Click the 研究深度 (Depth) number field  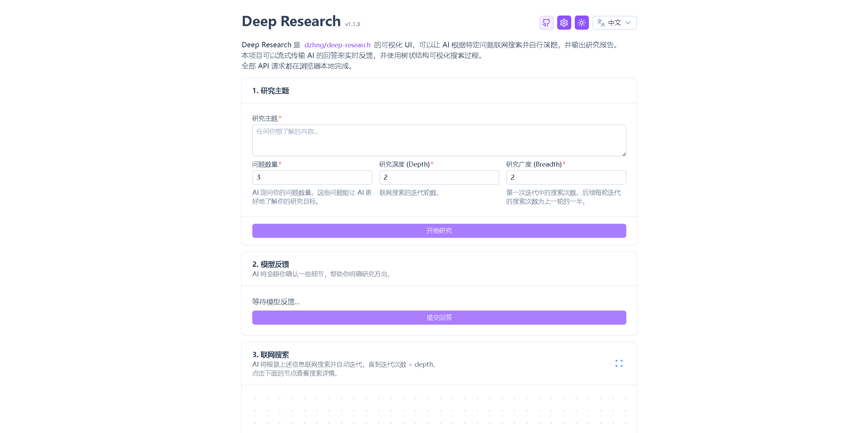click(x=439, y=178)
